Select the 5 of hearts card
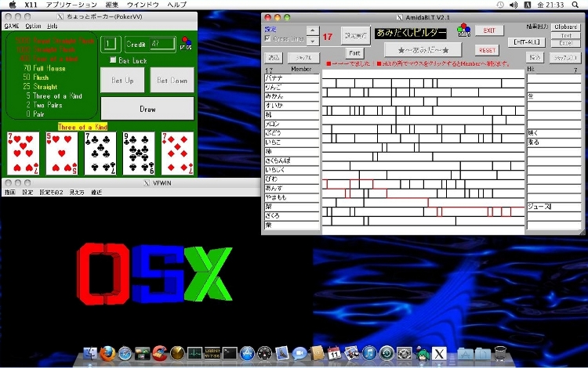This screenshot has height=368, width=588. tap(61, 153)
